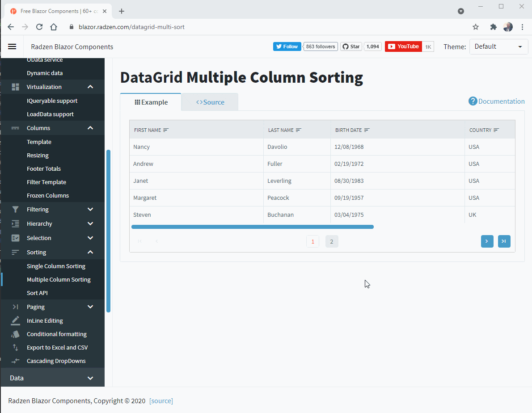Open the browser extensions puzzle icon
This screenshot has width=532, height=413.
(493, 27)
